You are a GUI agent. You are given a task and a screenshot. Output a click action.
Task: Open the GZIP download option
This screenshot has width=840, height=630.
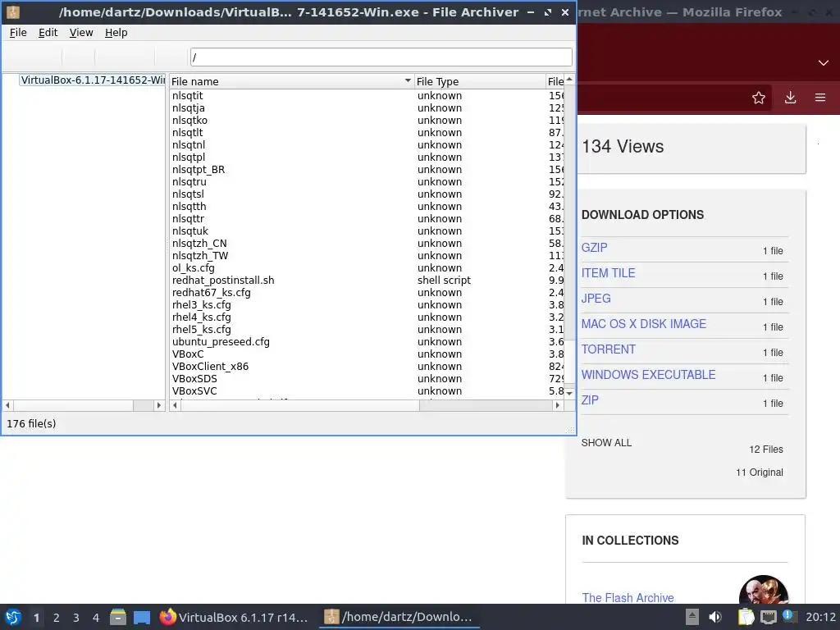595,248
